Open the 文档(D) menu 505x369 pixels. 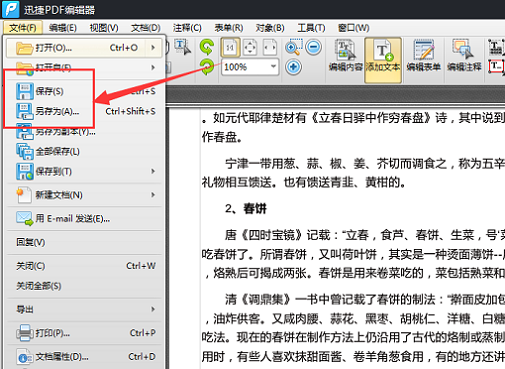click(146, 28)
